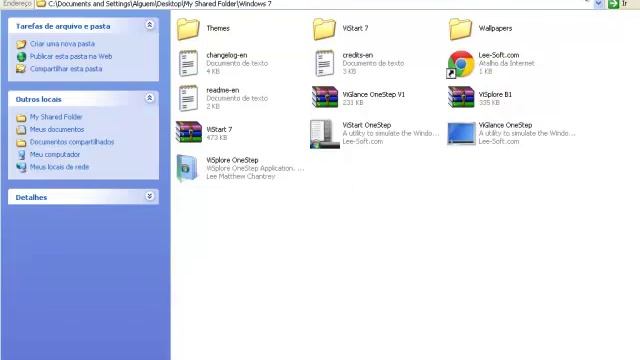This screenshot has width=640, height=360.
Task: Click Publicar esta pasta na Web link
Action: pyautogui.click(x=71, y=56)
